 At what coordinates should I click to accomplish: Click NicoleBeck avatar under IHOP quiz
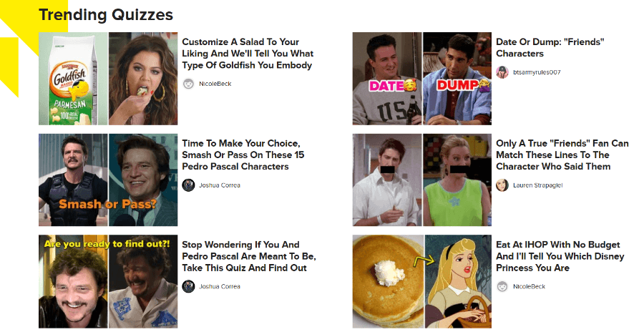pos(502,286)
